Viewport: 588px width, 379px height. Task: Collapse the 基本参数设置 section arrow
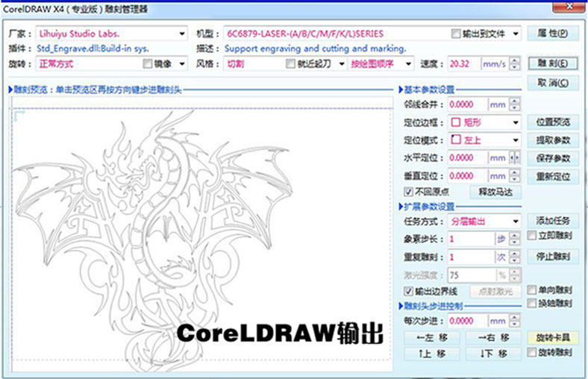(401, 90)
